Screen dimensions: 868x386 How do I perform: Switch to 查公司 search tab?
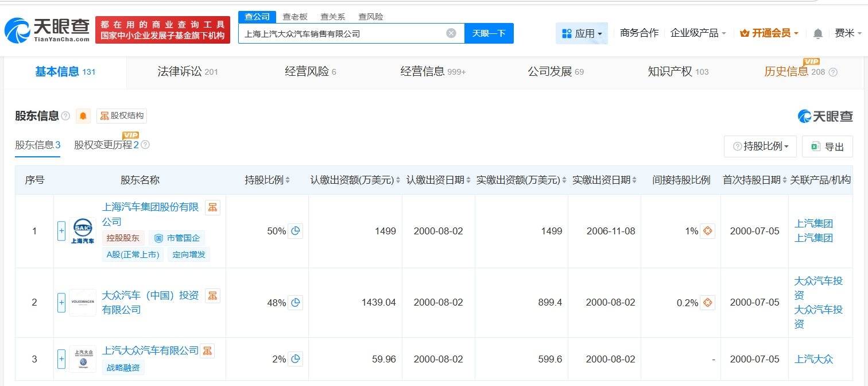click(257, 17)
